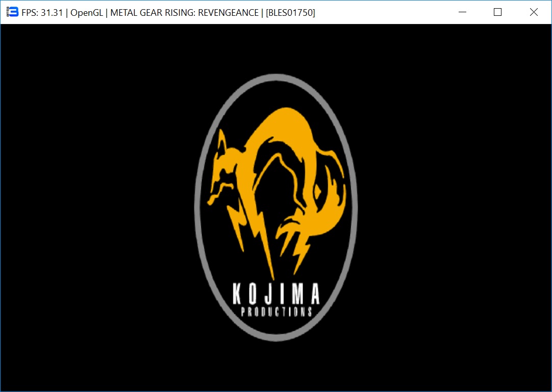This screenshot has width=552, height=392.
Task: Close the Metal Gear Rising window
Action: 533,12
